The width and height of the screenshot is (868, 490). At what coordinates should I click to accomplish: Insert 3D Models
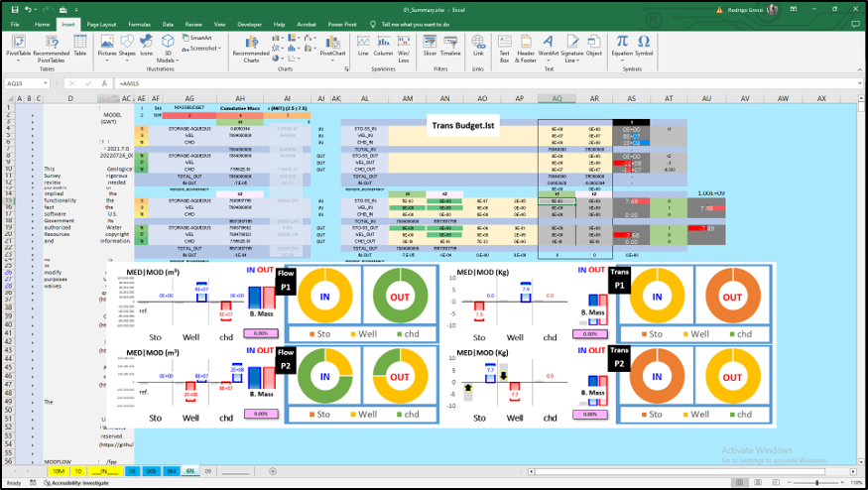(x=168, y=49)
